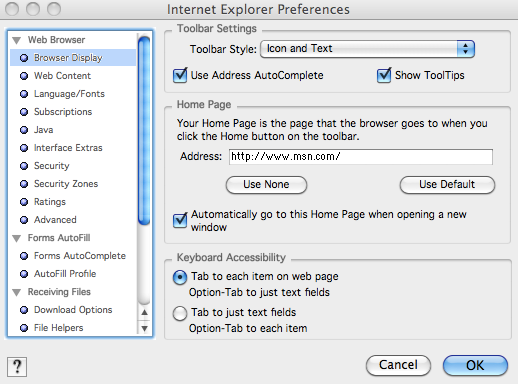Click the bullet icon beside Language/Fonts

tap(24, 94)
